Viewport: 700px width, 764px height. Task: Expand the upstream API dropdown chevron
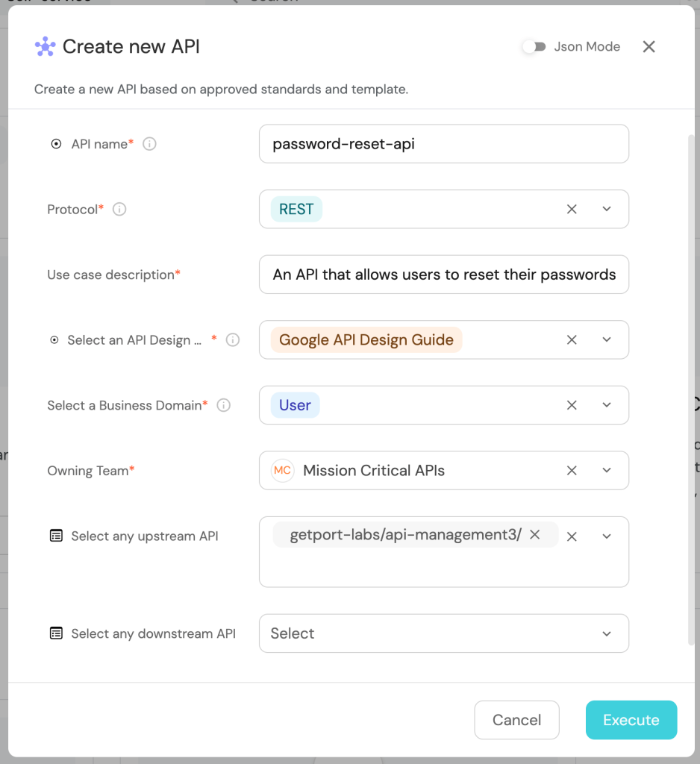(x=607, y=536)
